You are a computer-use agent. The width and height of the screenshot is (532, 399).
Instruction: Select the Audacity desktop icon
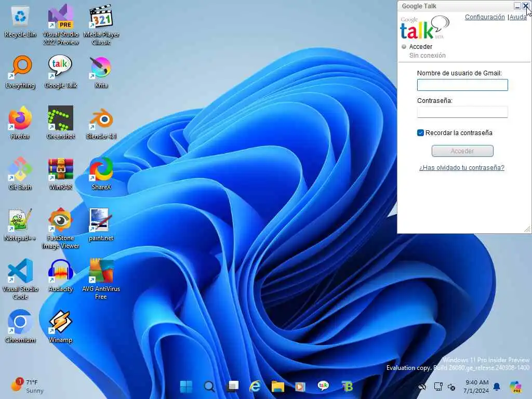61,276
